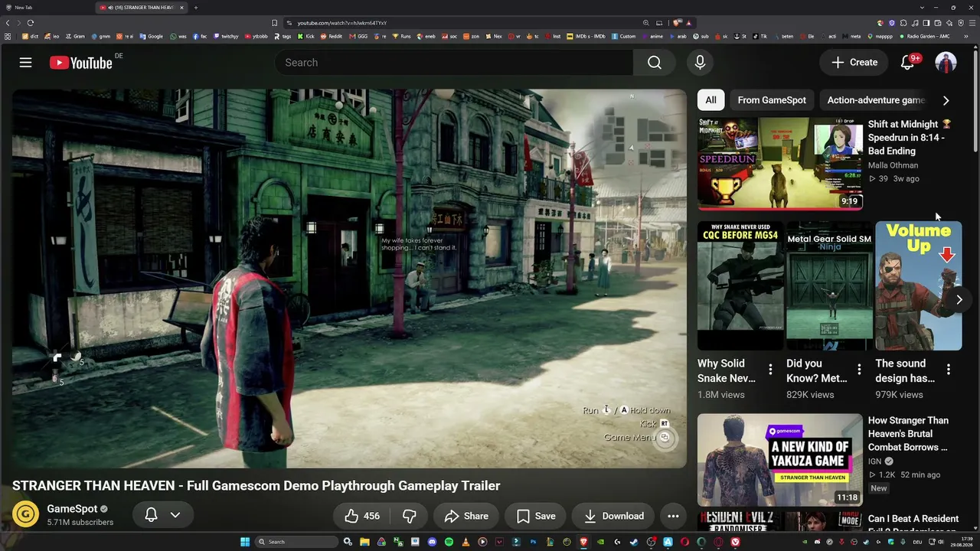Open the notifications bell in the header
Viewport: 980px width, 551px height.
907,63
